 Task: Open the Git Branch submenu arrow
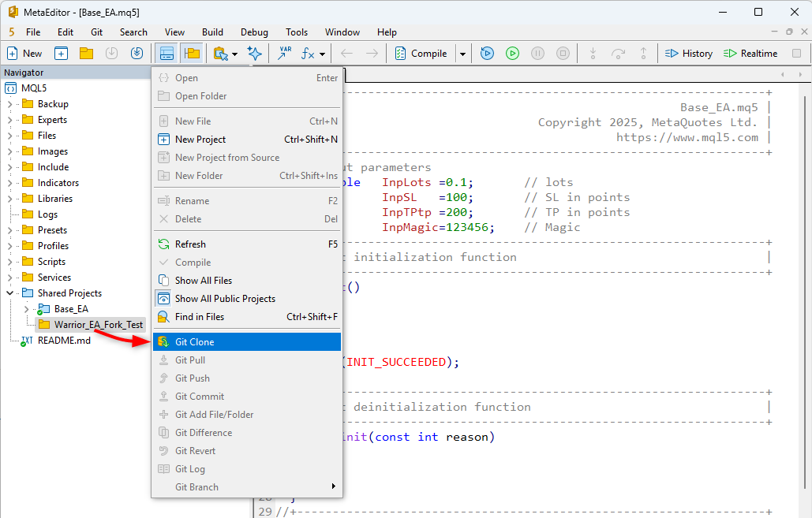(334, 486)
